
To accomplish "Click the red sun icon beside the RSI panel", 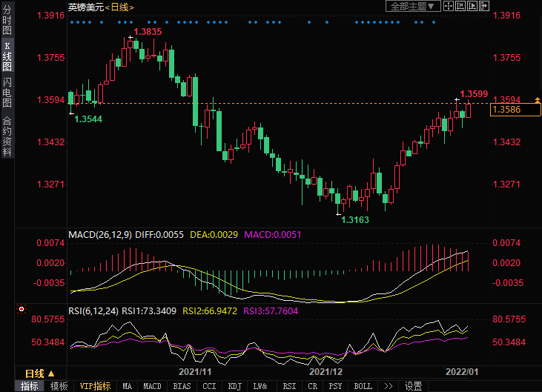I will coord(22,308).
